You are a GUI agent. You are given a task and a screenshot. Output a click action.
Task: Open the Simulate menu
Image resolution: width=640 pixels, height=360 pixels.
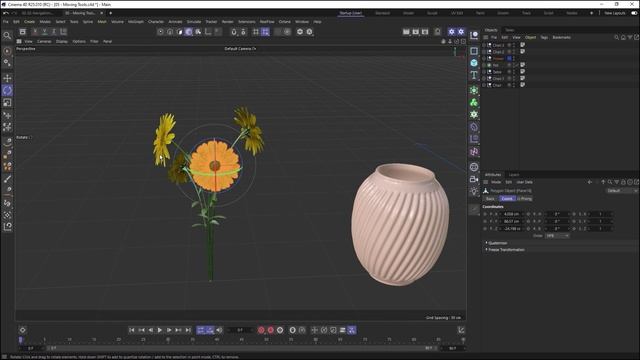(194, 22)
